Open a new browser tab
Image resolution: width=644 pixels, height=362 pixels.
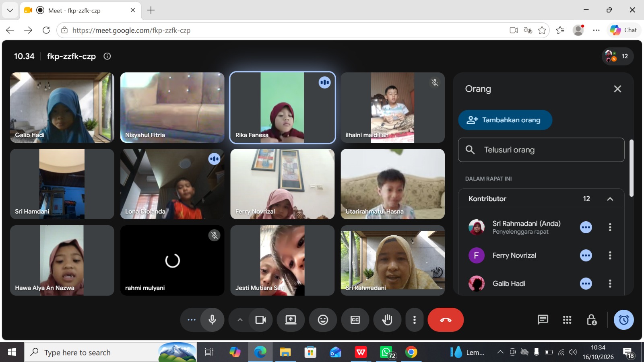[x=151, y=10]
